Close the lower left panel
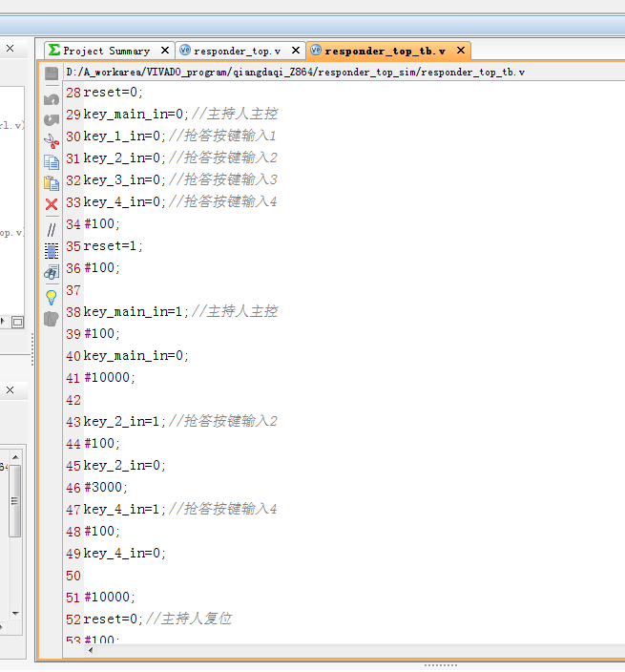Viewport: 625px width, 672px height. 10,390
